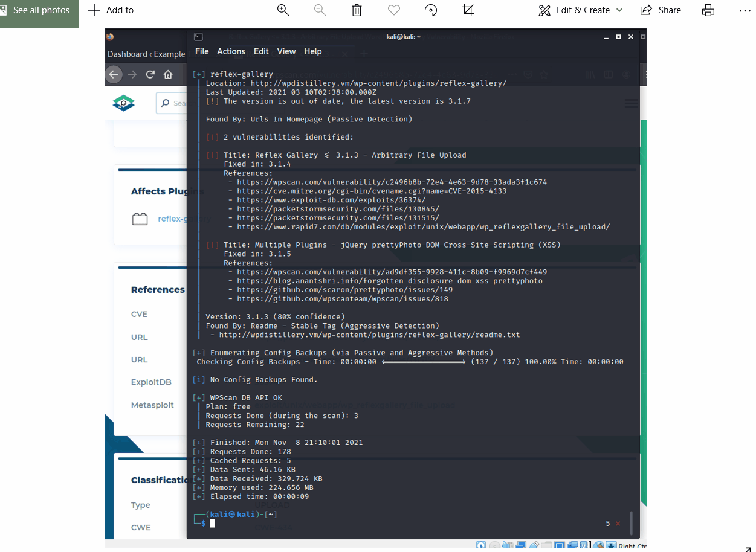Share the photo
Viewport: 756px width, 552px height.
coord(661,10)
